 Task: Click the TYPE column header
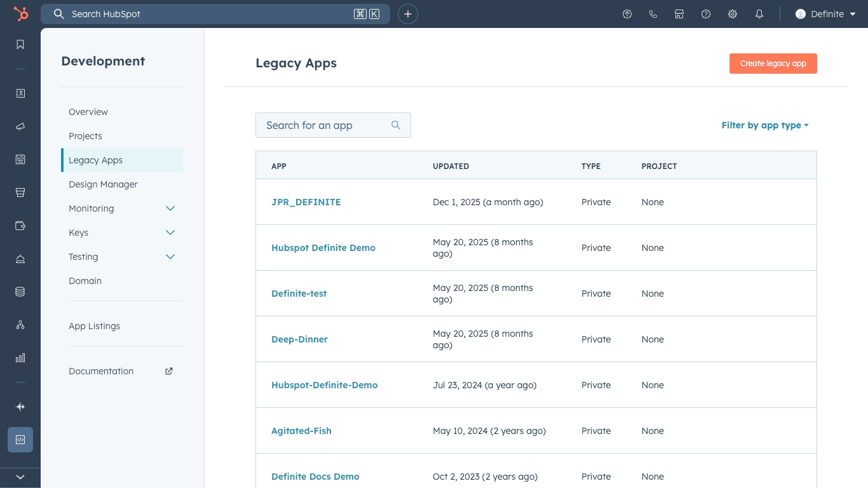(591, 166)
